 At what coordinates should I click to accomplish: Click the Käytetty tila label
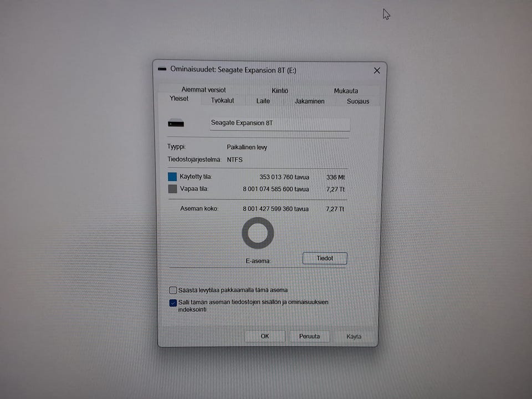point(196,177)
